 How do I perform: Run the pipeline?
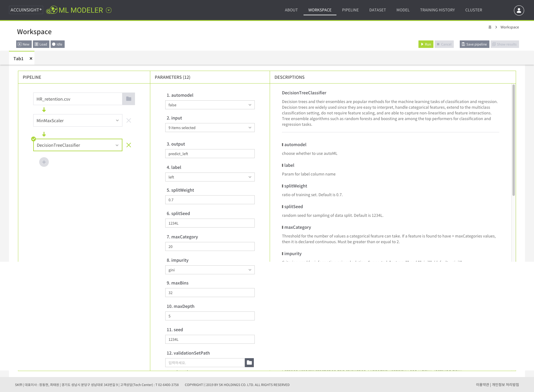[426, 44]
